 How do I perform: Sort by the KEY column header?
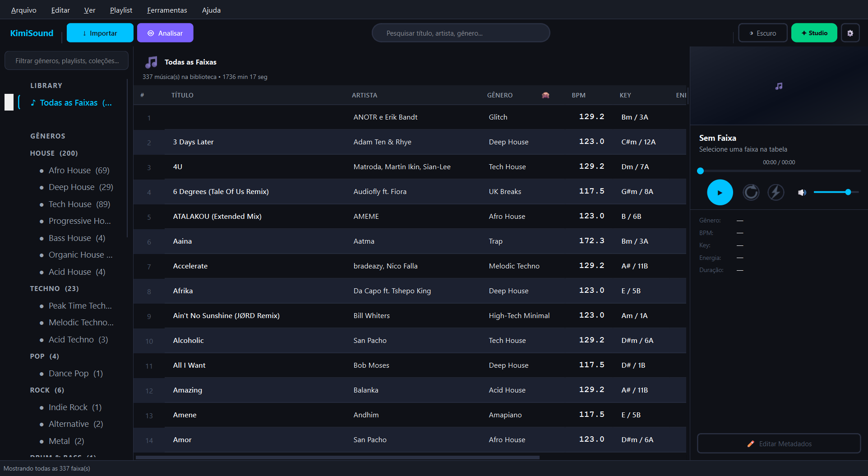(625, 95)
